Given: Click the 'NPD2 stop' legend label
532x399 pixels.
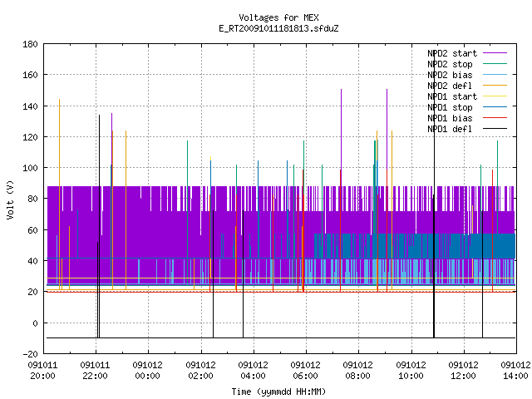Looking at the screenshot, I should (450, 64).
